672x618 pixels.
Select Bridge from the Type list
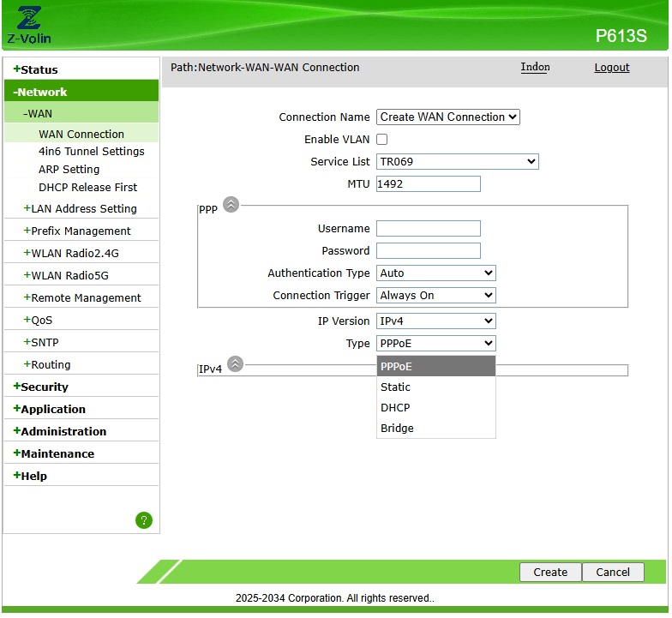(x=435, y=429)
